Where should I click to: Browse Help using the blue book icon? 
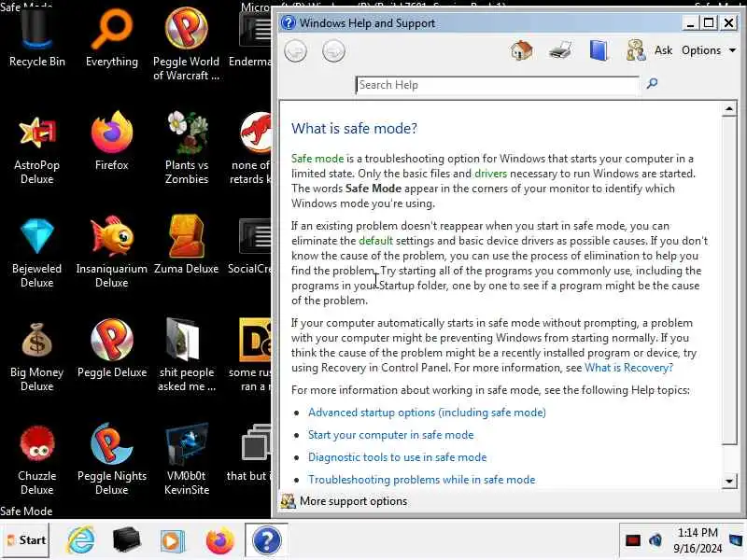(x=599, y=50)
